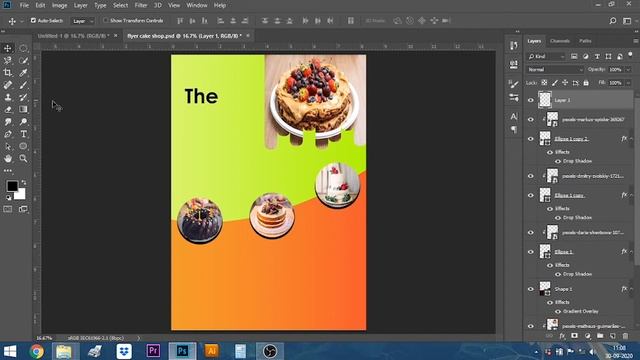Screen dimensions: 640x360
Task: Collapse effects of Shape 1 layer
Action: [631, 289]
